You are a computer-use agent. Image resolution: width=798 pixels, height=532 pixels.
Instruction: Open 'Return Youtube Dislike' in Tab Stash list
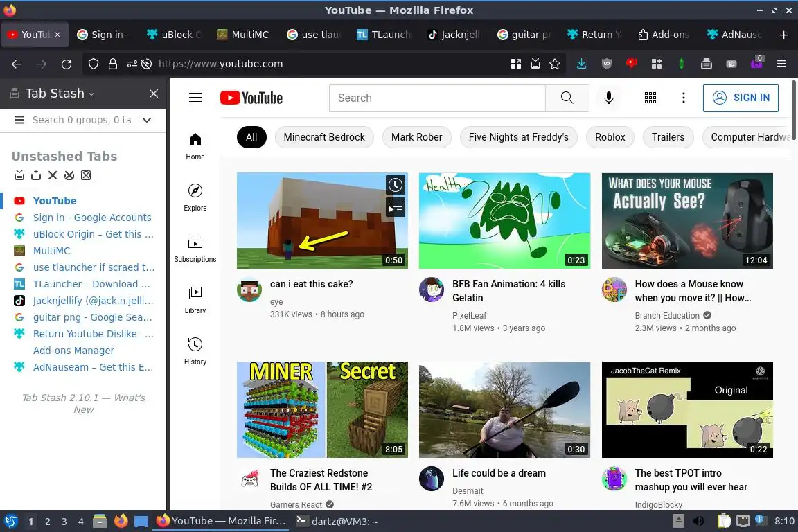(x=93, y=334)
